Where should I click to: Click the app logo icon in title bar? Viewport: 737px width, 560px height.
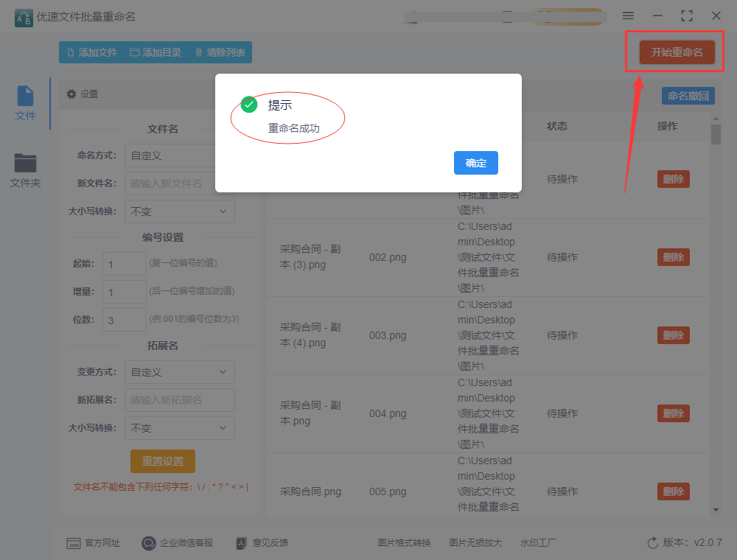click(x=24, y=18)
